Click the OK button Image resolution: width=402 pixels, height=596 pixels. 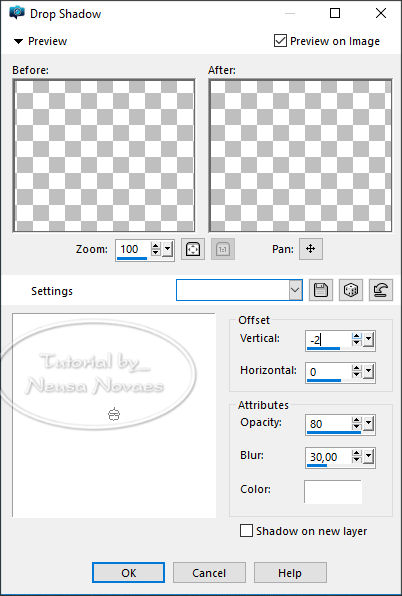click(128, 572)
